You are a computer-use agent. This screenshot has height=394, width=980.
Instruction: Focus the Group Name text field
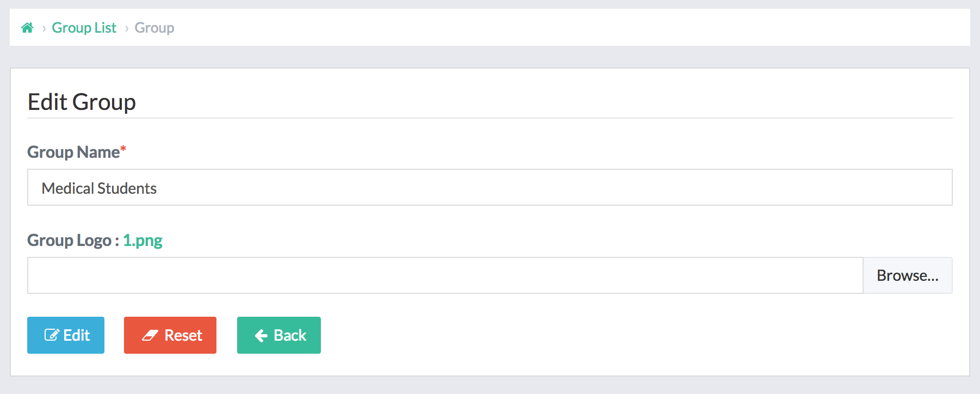pos(489,187)
